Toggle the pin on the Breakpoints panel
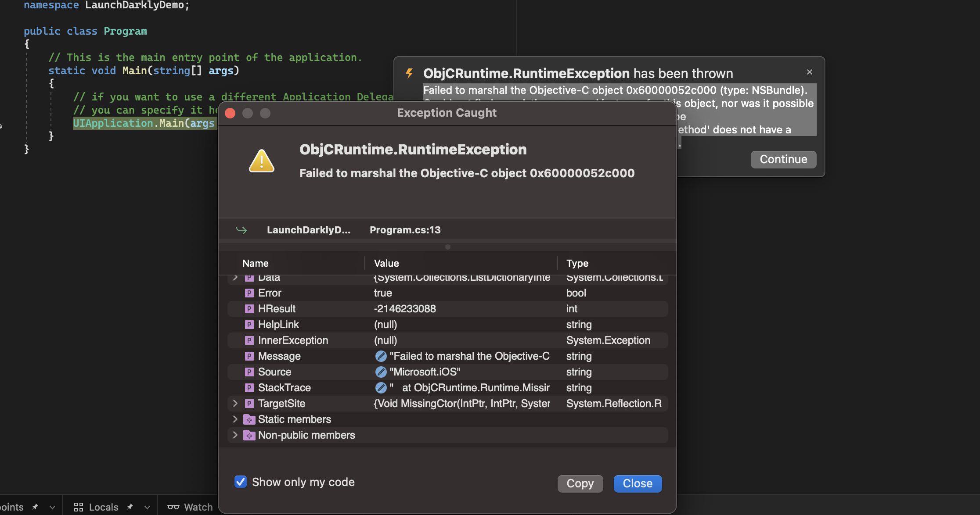The width and height of the screenshot is (980, 515). coord(35,507)
